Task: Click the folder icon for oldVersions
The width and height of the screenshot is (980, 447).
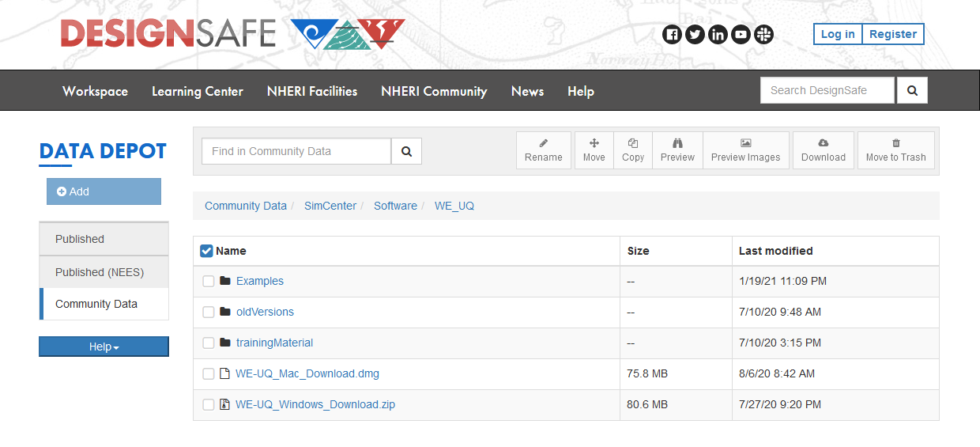Action: point(225,312)
